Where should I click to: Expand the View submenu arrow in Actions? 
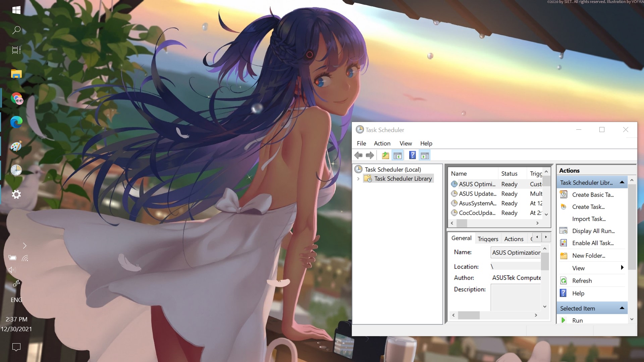point(622,267)
